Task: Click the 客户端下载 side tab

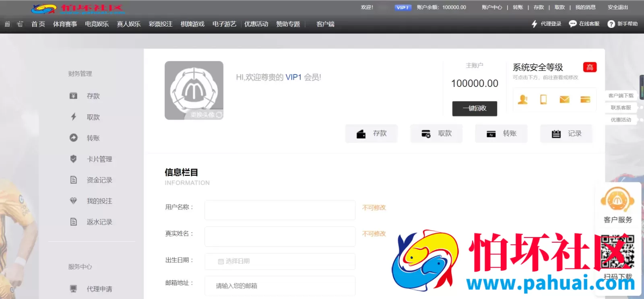Action: pos(621,96)
